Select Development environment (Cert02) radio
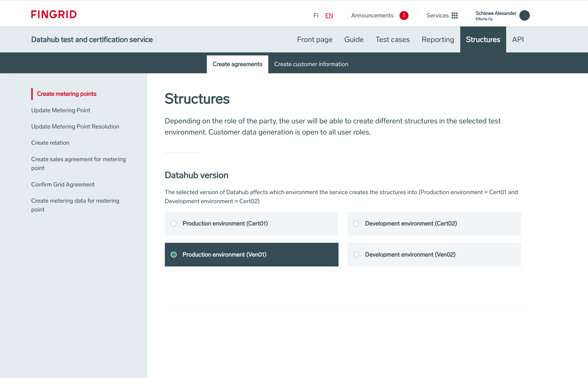 [356, 224]
